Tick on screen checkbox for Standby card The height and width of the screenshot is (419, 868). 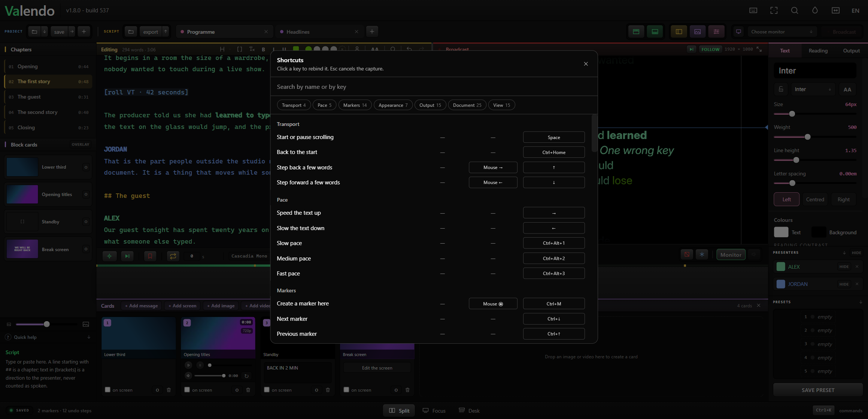click(267, 390)
